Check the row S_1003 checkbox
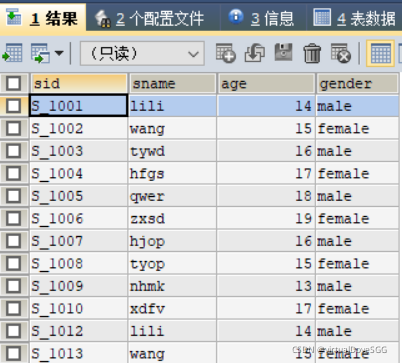This screenshot has height=363, width=402. (14, 151)
